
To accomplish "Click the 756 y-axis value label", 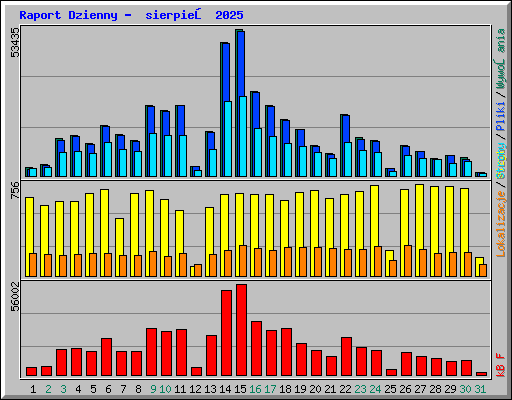I will tap(15, 190).
